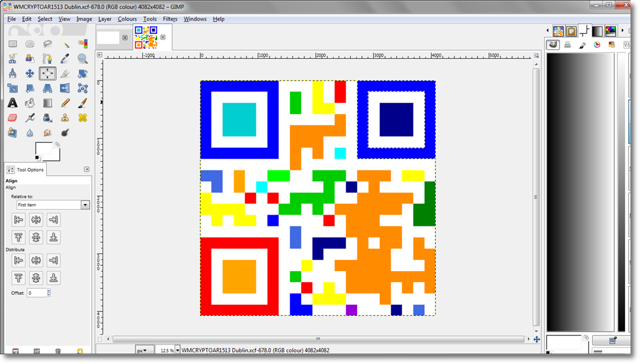
Task: Click the foreground colour swatch
Action: click(44, 149)
